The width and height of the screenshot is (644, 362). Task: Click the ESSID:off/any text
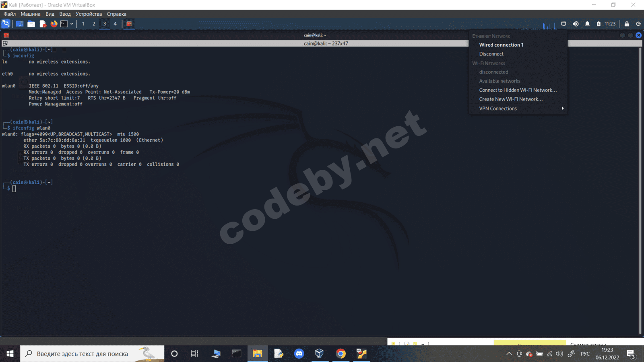tap(81, 86)
